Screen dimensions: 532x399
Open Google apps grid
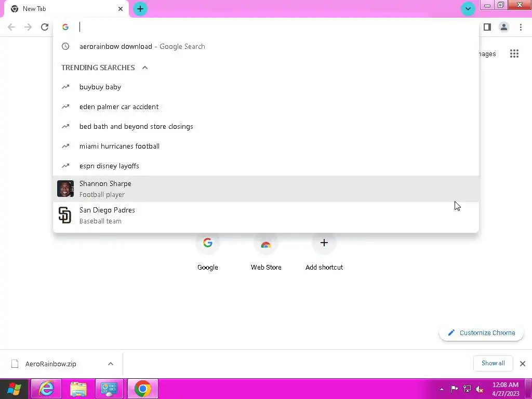pyautogui.click(x=514, y=54)
